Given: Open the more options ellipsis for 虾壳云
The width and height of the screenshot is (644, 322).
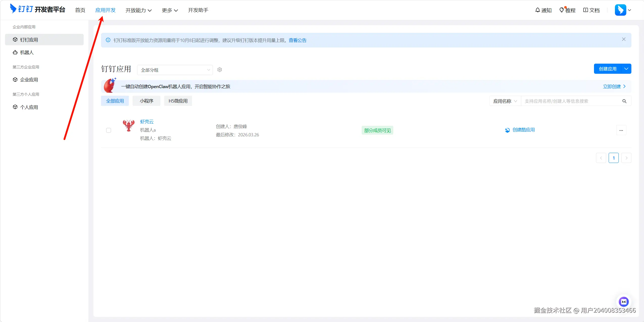Looking at the screenshot, I should click(x=621, y=130).
